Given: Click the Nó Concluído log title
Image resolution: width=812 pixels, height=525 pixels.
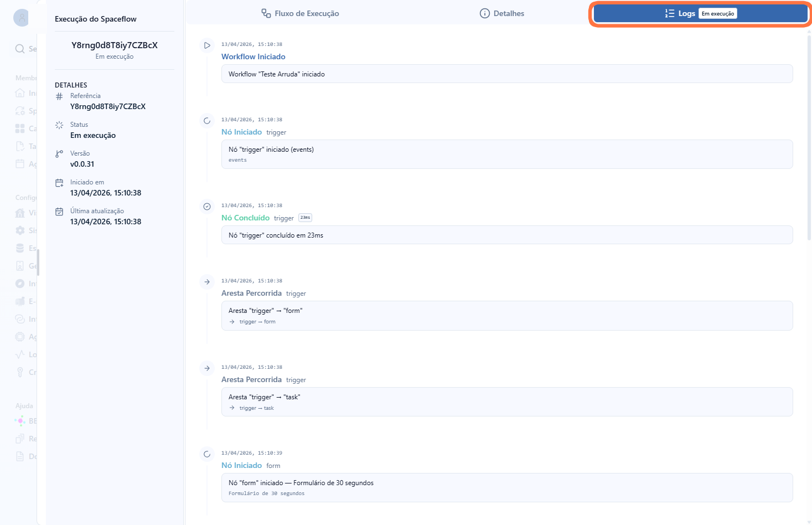Looking at the screenshot, I should pos(245,218).
